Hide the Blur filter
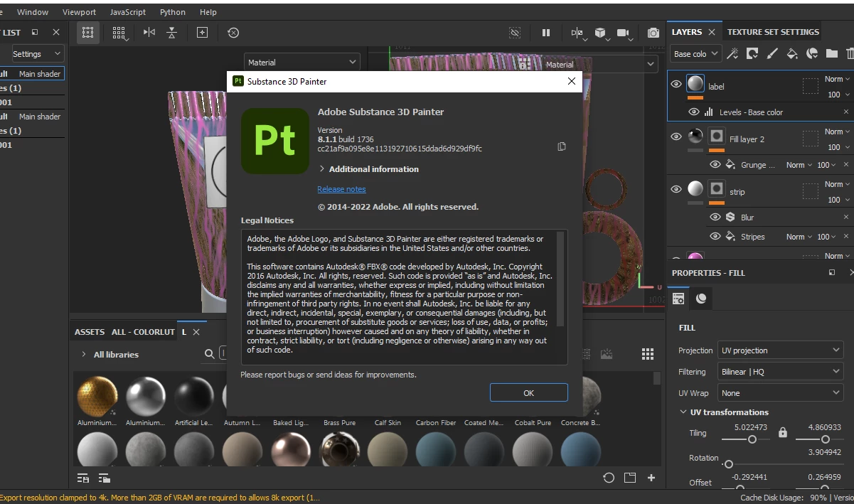This screenshot has width=854, height=504. click(715, 217)
